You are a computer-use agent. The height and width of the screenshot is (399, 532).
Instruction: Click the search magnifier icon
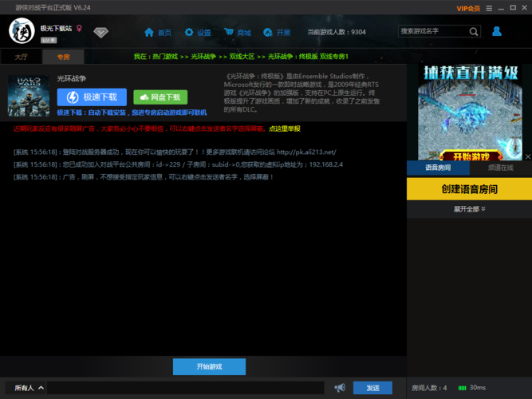(474, 32)
